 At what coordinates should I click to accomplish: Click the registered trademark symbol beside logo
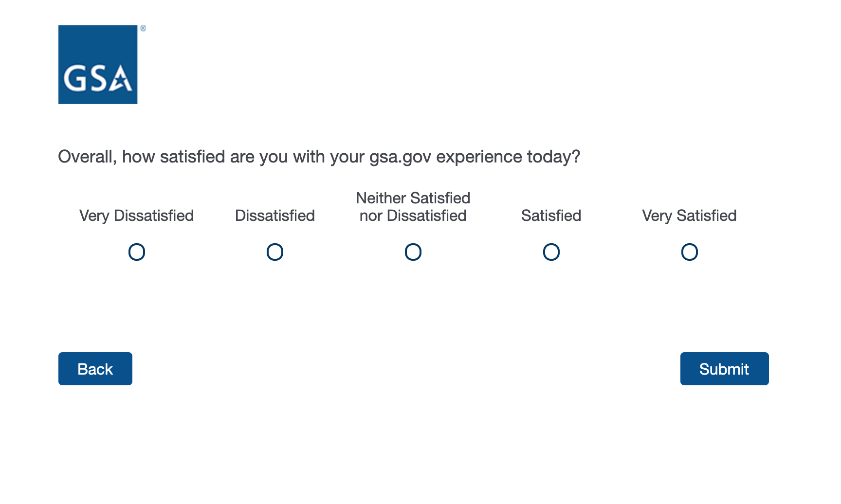pyautogui.click(x=143, y=28)
